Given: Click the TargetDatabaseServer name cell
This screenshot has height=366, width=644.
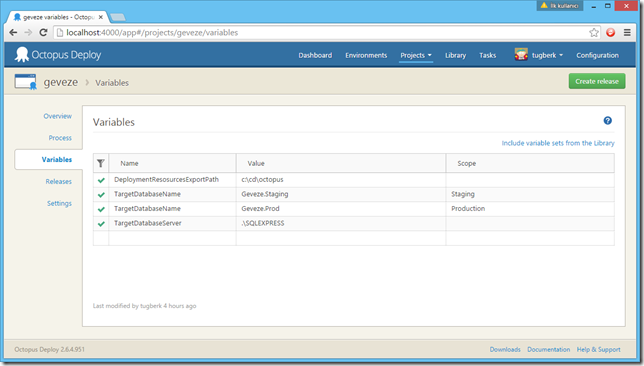Looking at the screenshot, I should 172,223.
